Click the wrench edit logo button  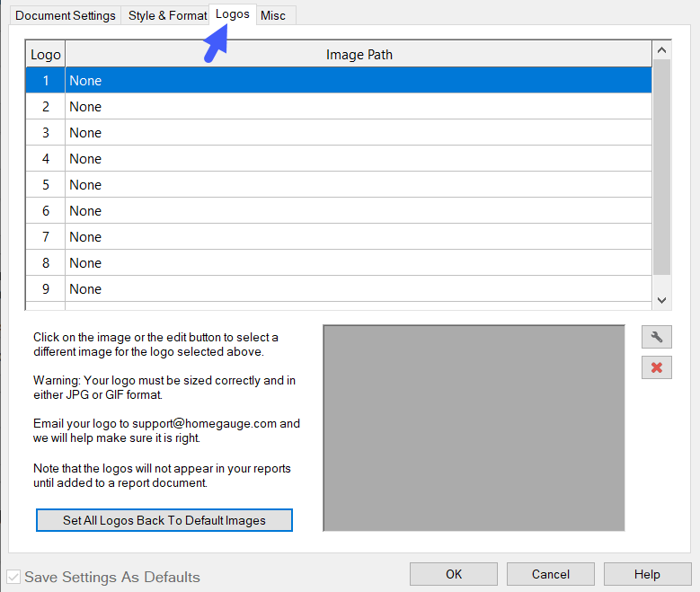(x=656, y=337)
